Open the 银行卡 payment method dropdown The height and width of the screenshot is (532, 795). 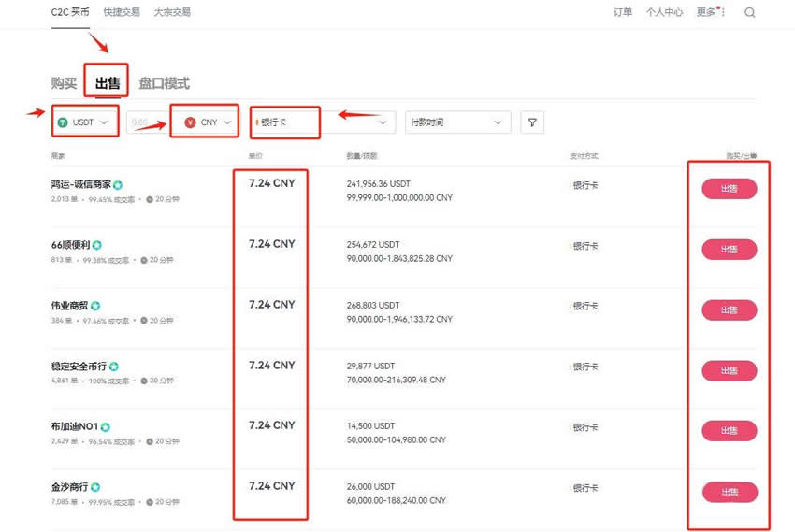click(x=323, y=122)
